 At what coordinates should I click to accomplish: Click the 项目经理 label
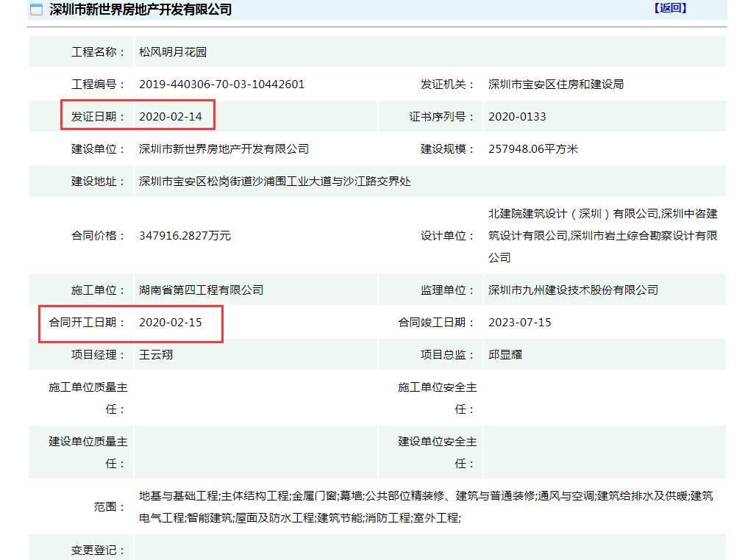point(98,355)
